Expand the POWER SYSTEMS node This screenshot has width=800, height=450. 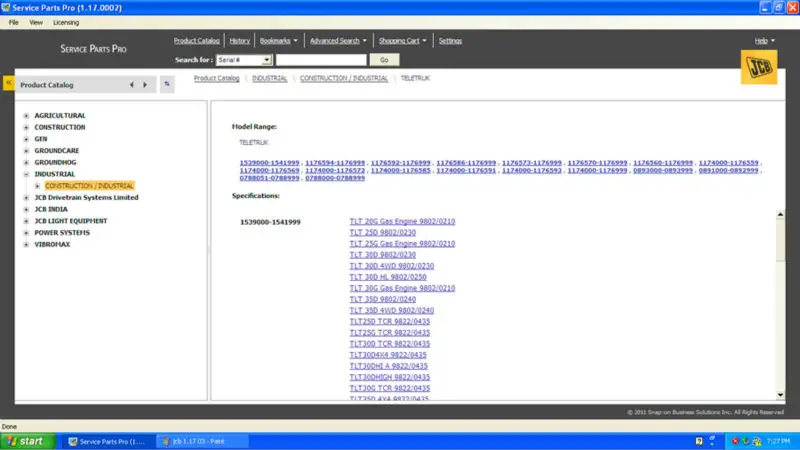(x=27, y=233)
